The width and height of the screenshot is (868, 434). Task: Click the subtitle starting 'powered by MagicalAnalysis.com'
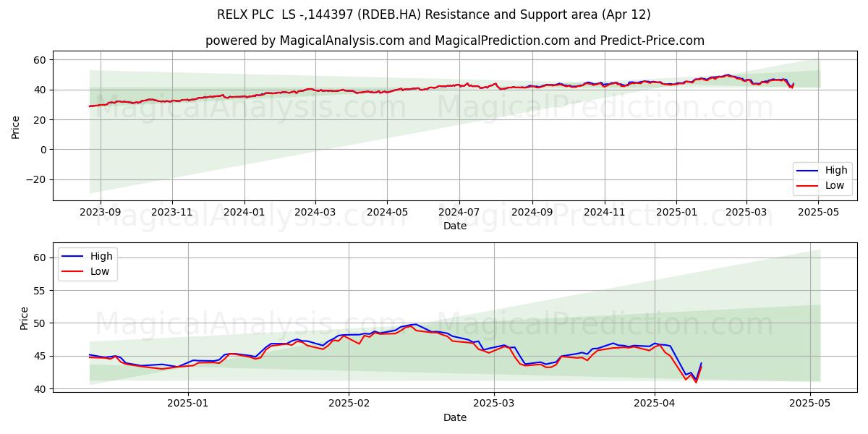tap(455, 41)
